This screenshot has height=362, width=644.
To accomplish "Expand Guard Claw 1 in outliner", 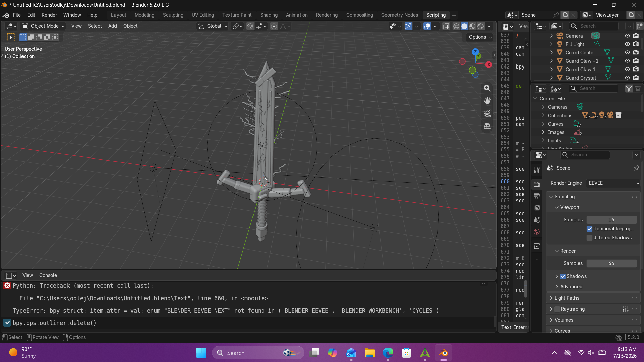I will click(x=551, y=69).
